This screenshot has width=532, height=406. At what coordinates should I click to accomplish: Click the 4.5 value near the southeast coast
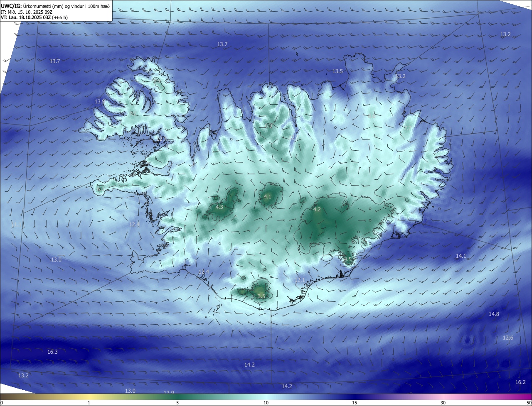pyautogui.click(x=348, y=260)
